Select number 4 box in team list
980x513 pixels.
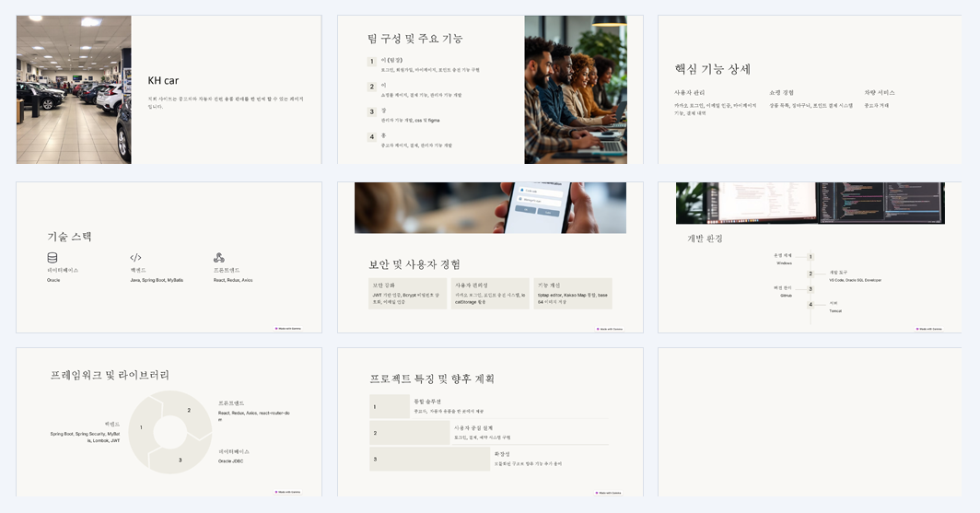372,136
